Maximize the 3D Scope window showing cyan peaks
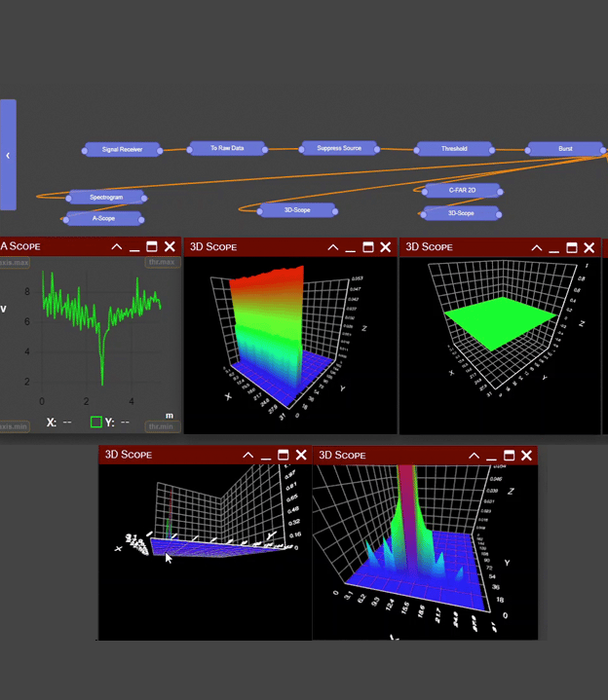The width and height of the screenshot is (608, 700). coord(510,456)
